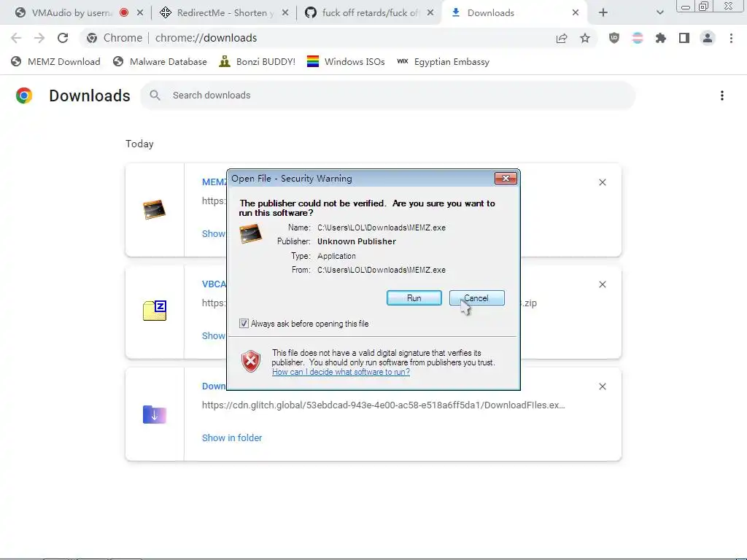The height and width of the screenshot is (560, 747).
Task: Go forward with the browser forward arrow
Action: pyautogui.click(x=39, y=38)
